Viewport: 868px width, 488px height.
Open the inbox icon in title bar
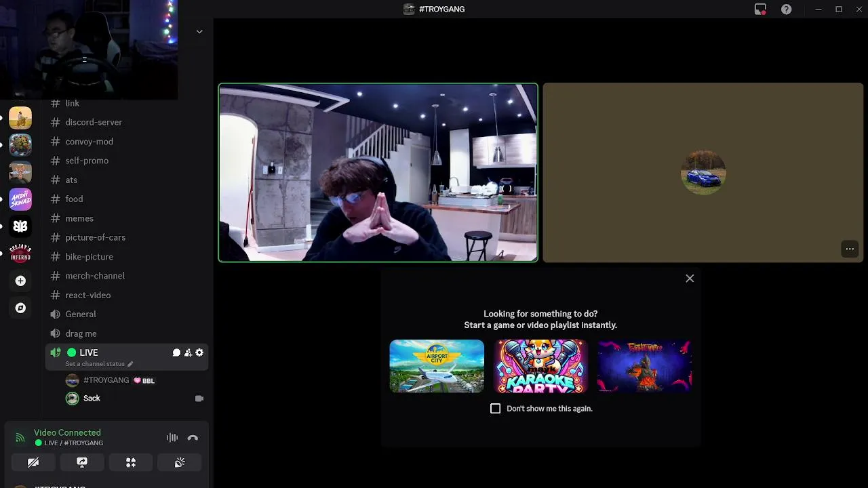760,9
